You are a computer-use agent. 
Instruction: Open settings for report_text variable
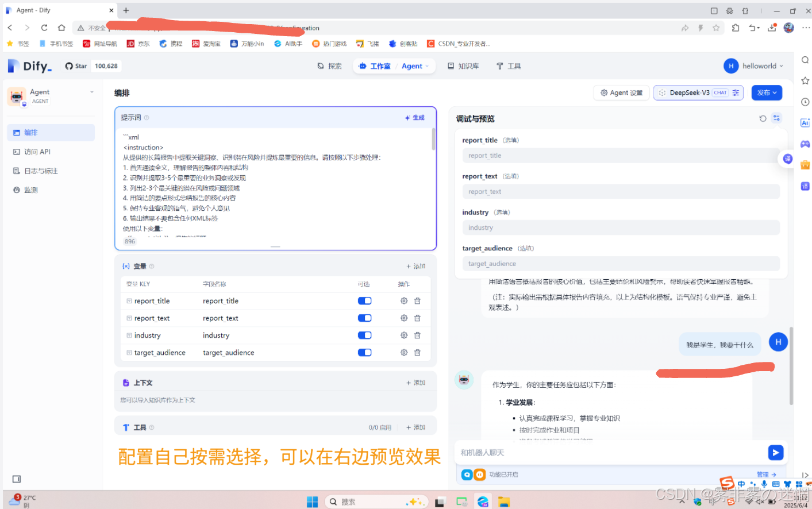(x=404, y=318)
